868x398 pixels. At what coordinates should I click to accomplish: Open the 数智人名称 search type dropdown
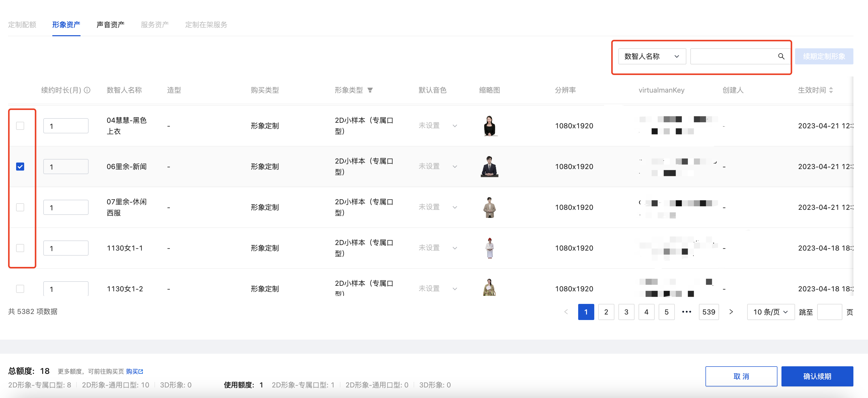(652, 56)
